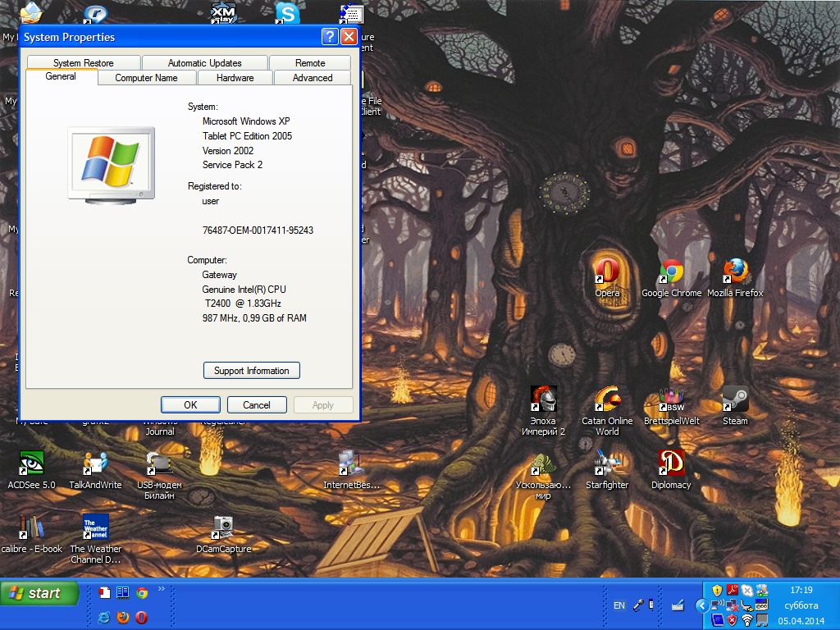Launch Firefox from Quick Launch bar
This screenshot has width=840, height=630.
point(123,618)
